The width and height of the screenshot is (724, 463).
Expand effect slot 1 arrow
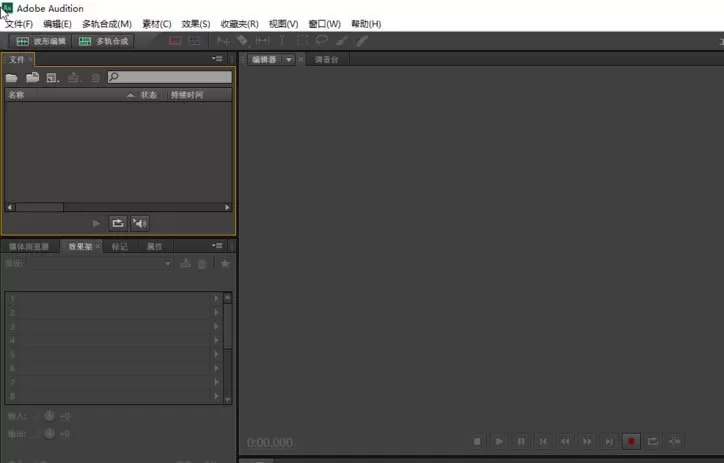point(216,298)
